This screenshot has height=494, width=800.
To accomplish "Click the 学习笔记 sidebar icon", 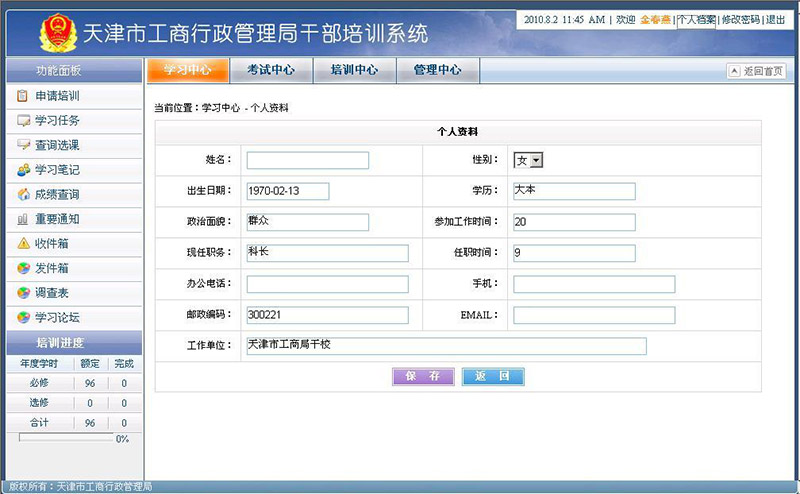I will [x=23, y=170].
